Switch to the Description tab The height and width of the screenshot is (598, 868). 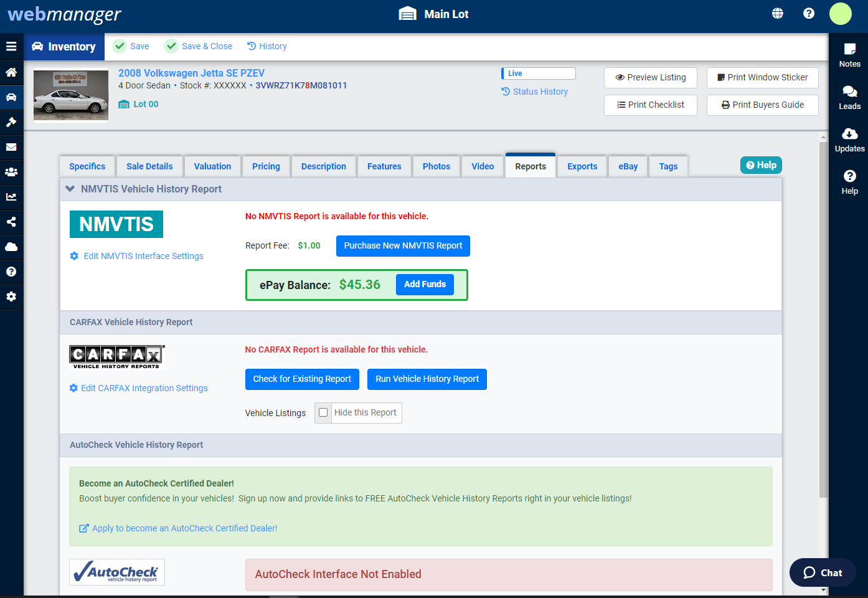[324, 166]
